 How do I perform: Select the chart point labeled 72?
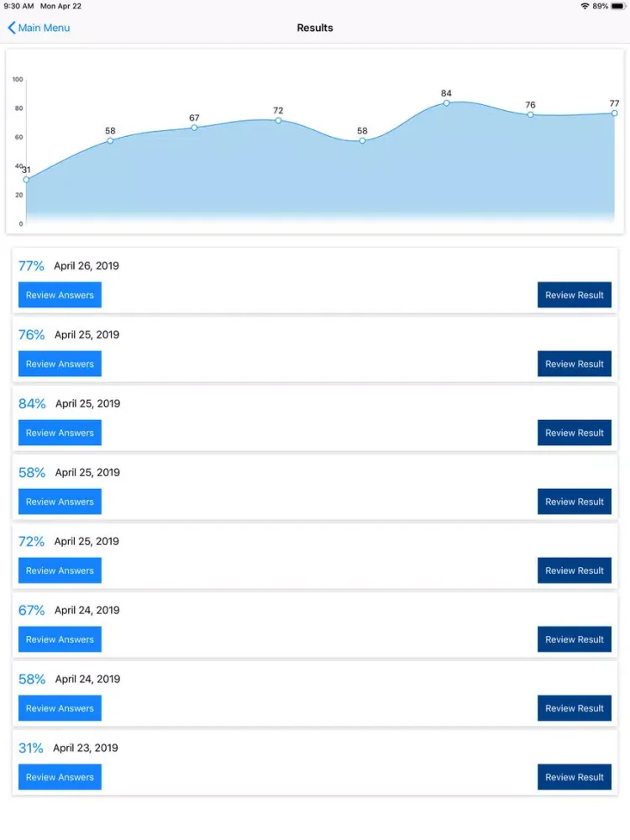278,120
